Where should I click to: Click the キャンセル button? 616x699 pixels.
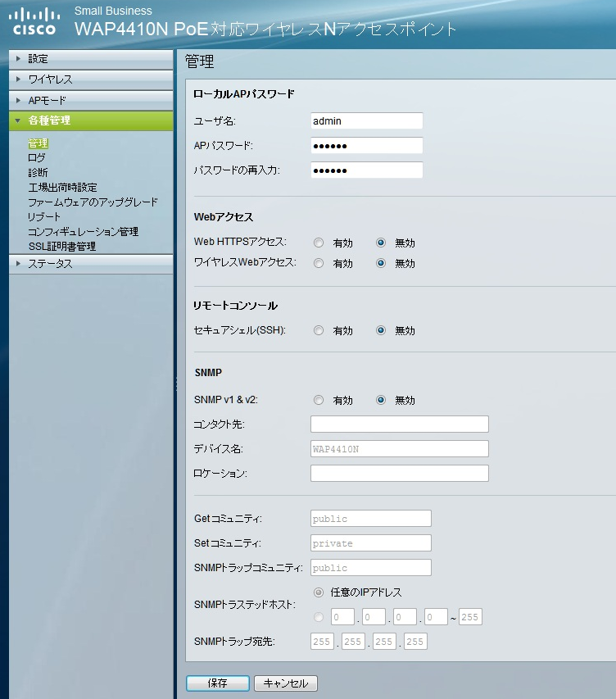tap(286, 683)
